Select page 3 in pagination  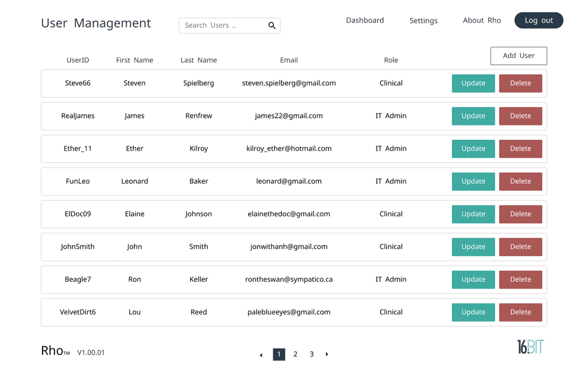(x=312, y=354)
